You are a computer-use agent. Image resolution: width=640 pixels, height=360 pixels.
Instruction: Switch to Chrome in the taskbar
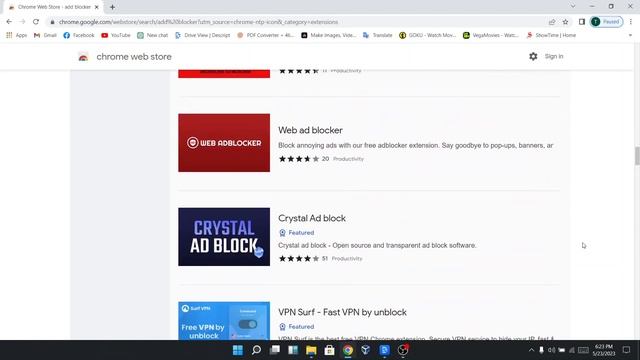[348, 350]
